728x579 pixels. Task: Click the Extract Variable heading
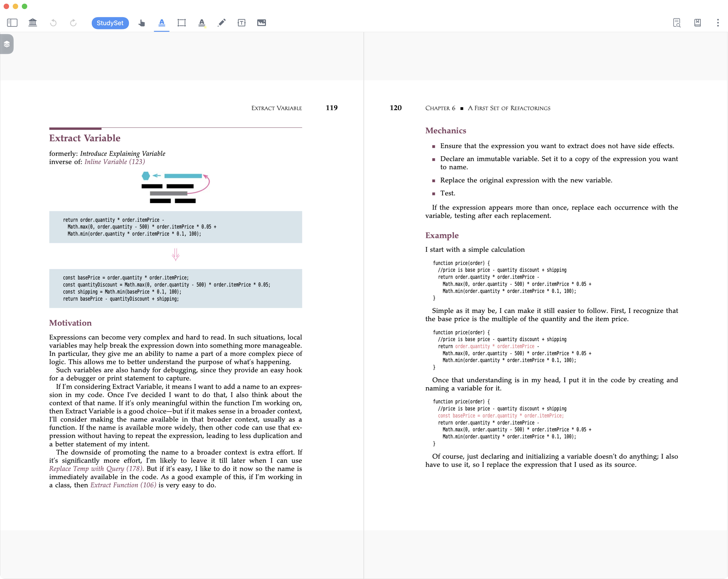tap(85, 138)
